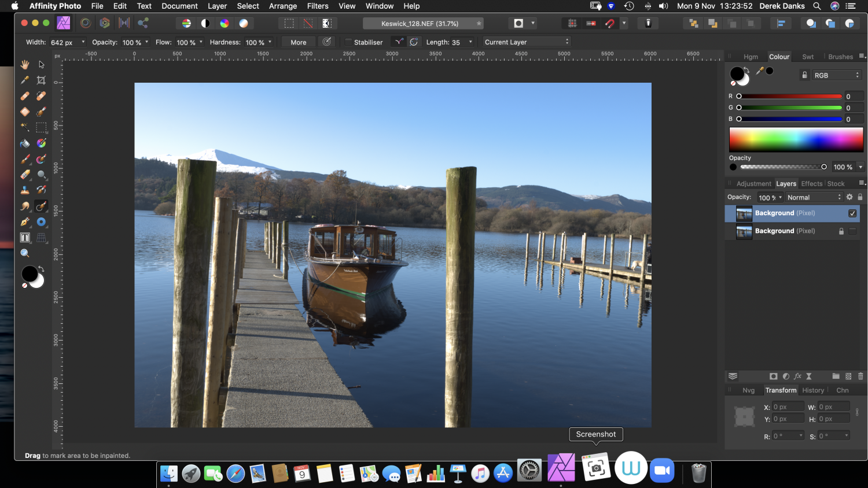Toggle visibility of locked Background layer
868x488 pixels.
point(852,231)
